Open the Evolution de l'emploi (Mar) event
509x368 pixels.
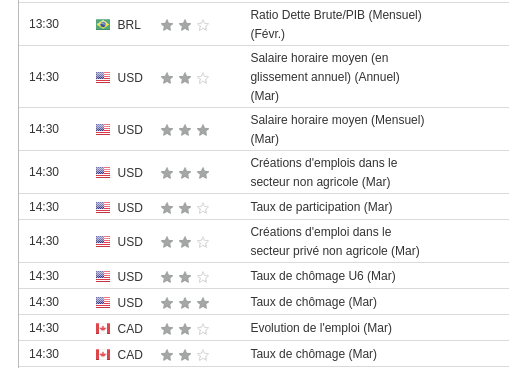tap(321, 328)
